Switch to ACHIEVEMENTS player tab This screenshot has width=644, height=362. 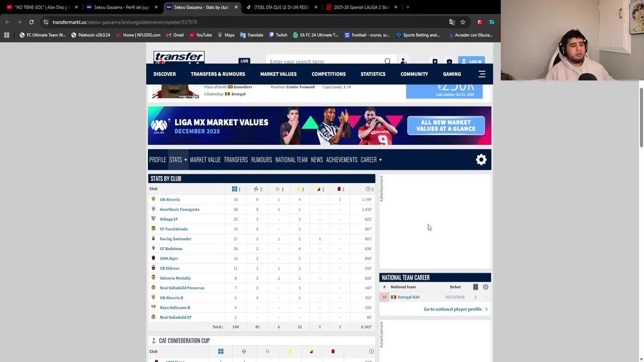[x=342, y=160]
